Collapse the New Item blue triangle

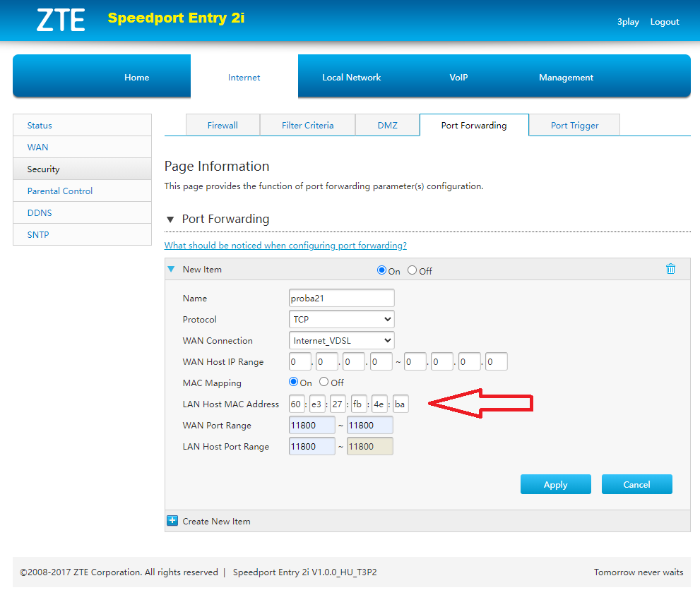[171, 269]
